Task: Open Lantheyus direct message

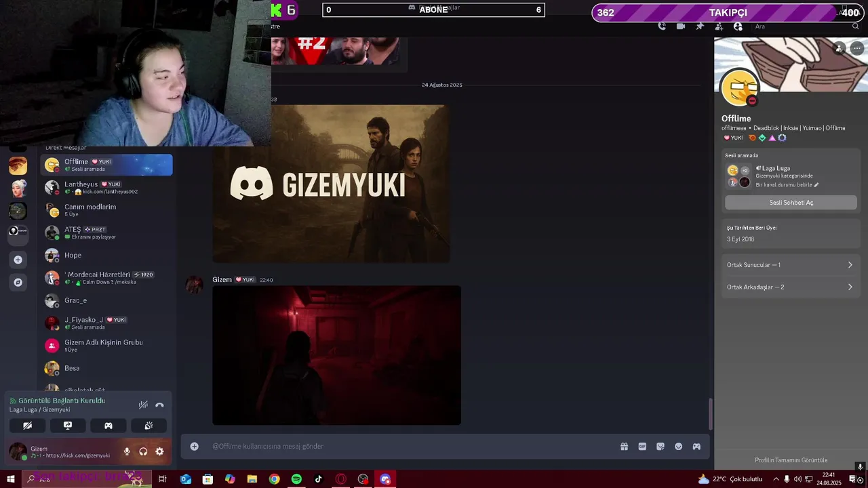Action: 106,188
